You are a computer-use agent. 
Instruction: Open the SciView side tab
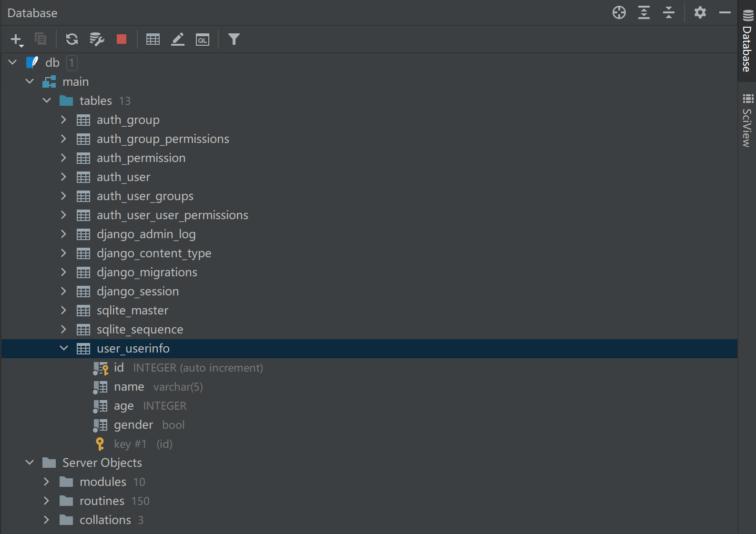pos(747,121)
